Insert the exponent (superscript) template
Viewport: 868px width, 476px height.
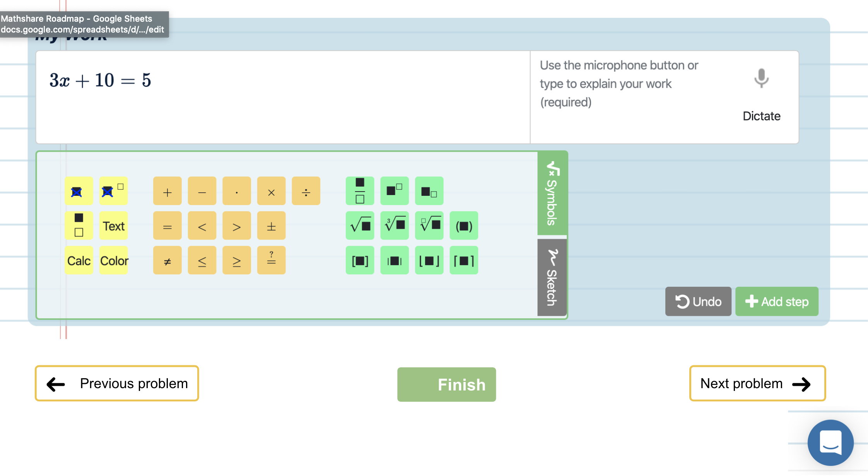click(x=394, y=191)
